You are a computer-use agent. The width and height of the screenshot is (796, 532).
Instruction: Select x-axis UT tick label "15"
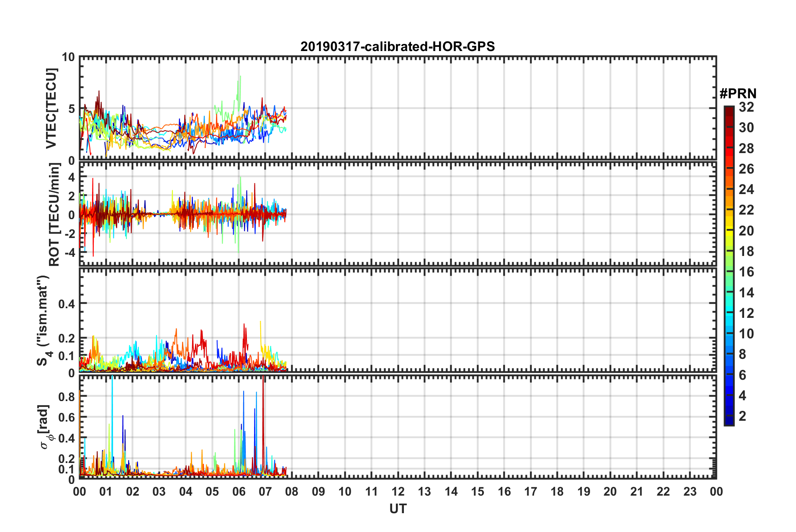click(478, 491)
